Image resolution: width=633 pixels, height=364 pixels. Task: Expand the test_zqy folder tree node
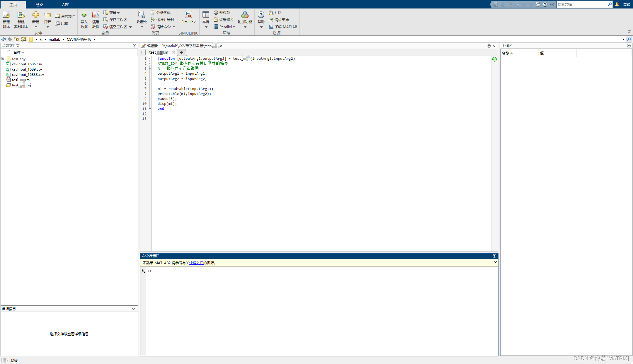pyautogui.click(x=3, y=59)
